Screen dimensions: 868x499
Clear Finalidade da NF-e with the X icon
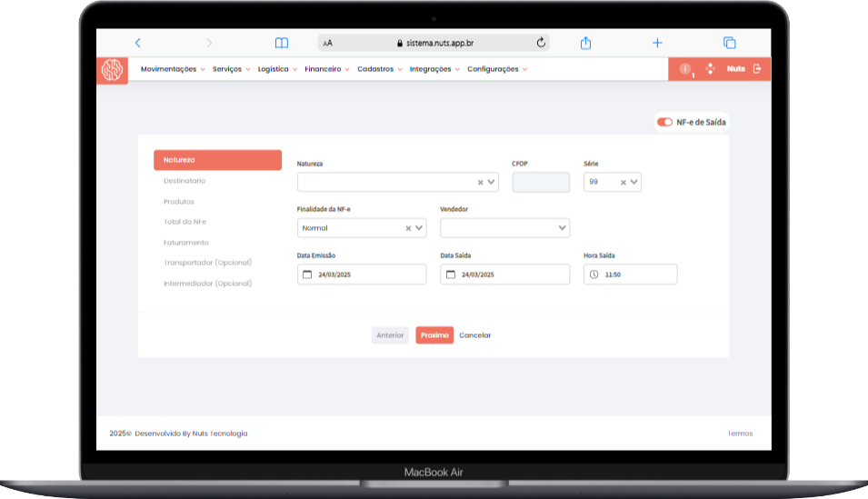point(408,228)
